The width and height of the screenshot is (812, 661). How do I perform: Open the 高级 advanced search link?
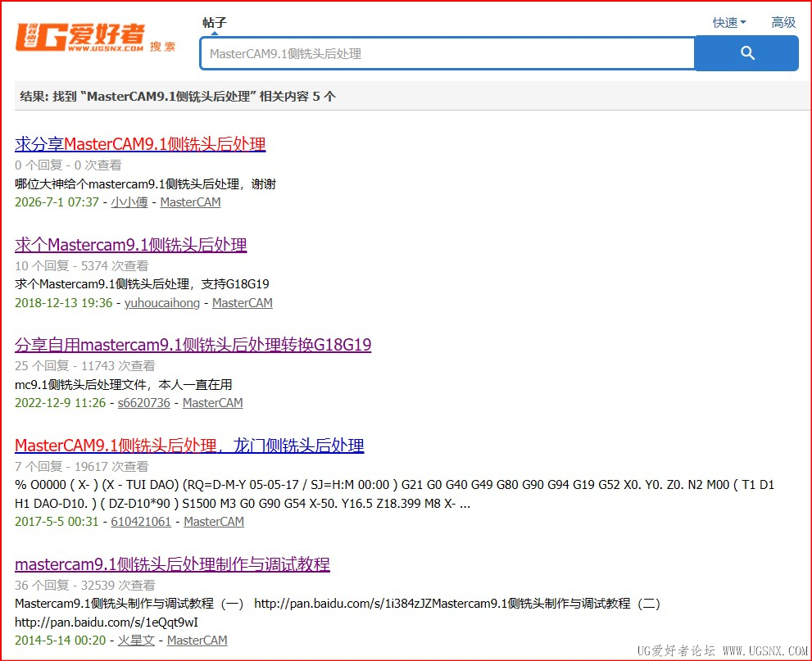click(783, 23)
